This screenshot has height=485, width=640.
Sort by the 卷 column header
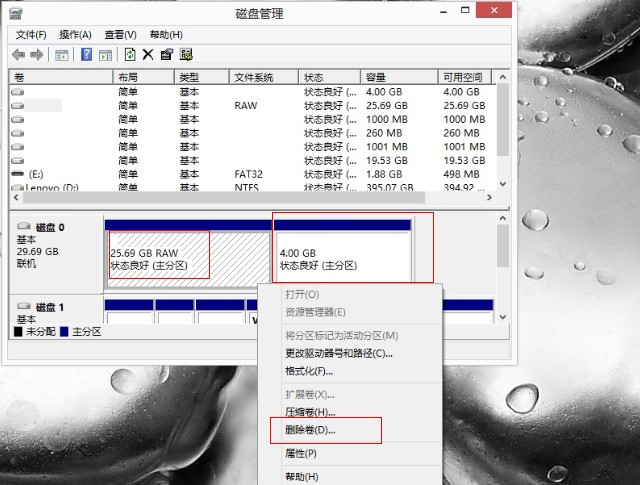61,77
